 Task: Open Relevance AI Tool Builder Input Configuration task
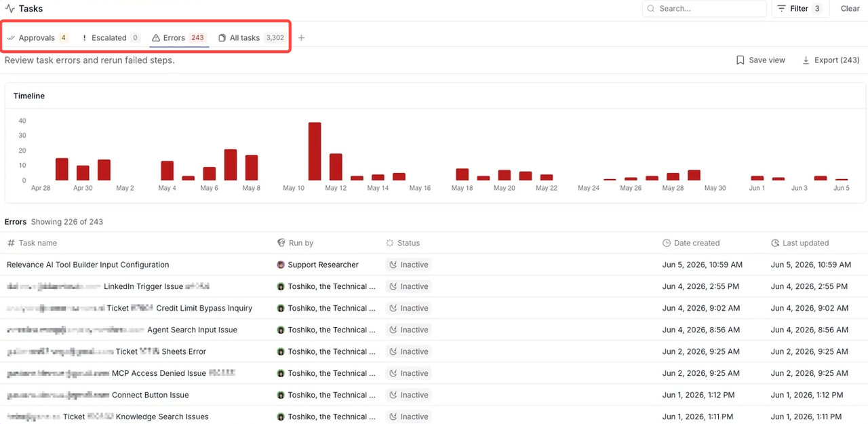coord(88,265)
